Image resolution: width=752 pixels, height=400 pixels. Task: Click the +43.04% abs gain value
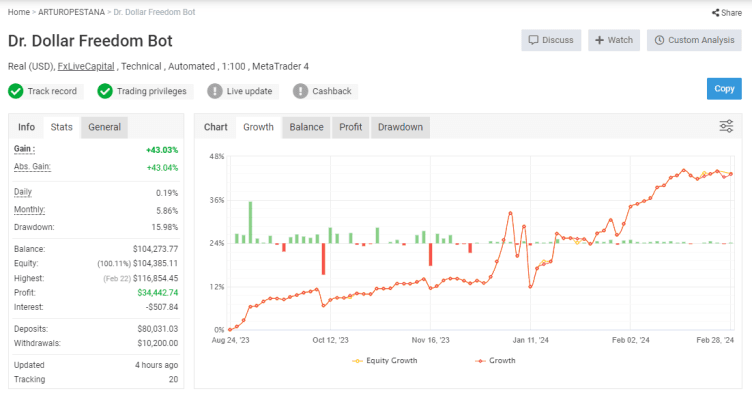click(162, 168)
